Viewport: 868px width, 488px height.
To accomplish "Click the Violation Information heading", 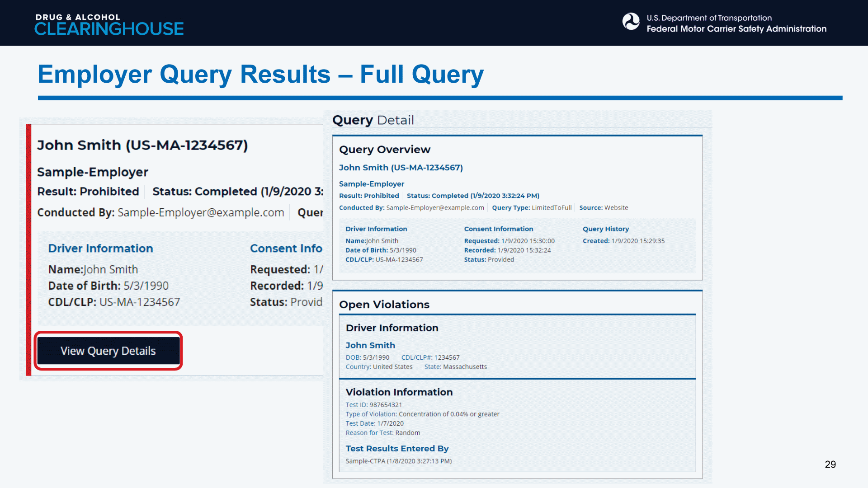I will (x=399, y=392).
